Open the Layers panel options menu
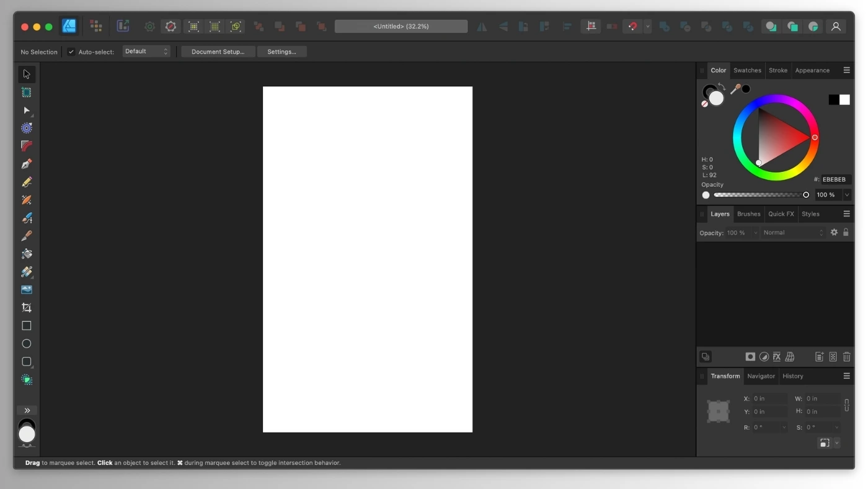Screen dimensions: 868x489 [x=846, y=213]
